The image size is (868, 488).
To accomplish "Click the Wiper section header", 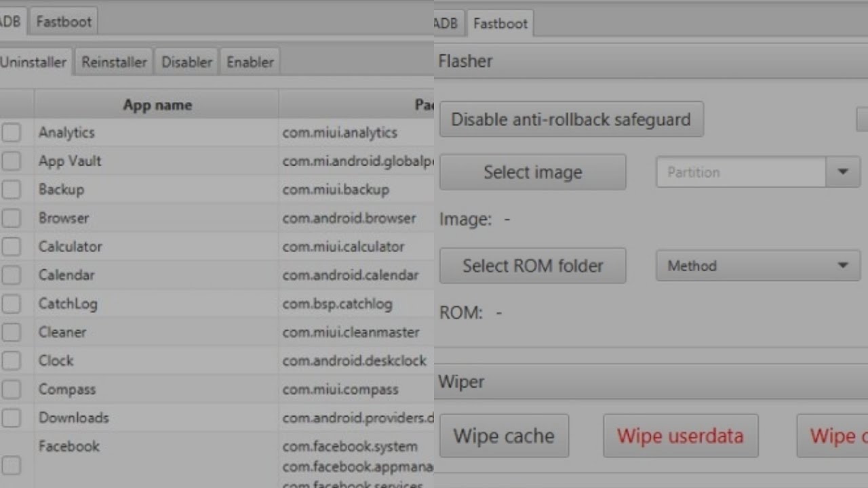I will coord(651,382).
